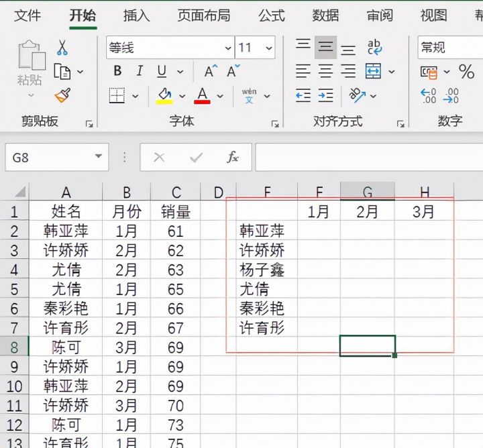Toggle Italic formatting
Viewport: 483px width, 448px height.
pos(140,71)
